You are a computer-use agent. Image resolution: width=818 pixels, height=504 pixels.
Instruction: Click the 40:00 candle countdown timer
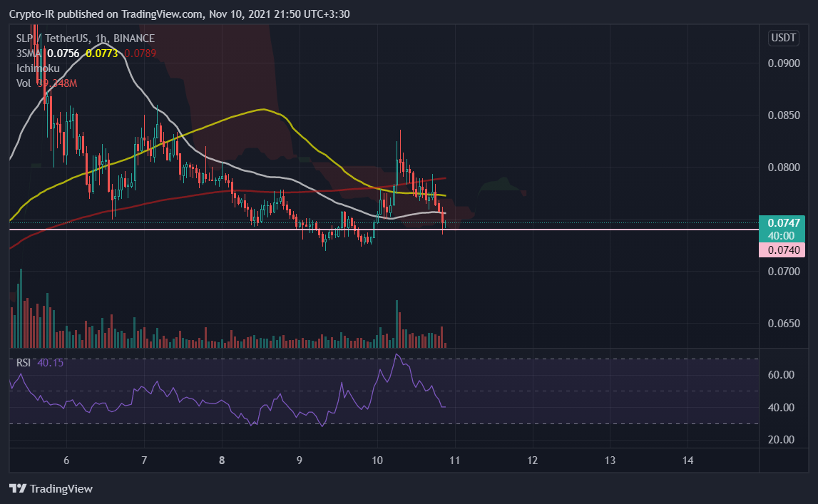(x=781, y=235)
